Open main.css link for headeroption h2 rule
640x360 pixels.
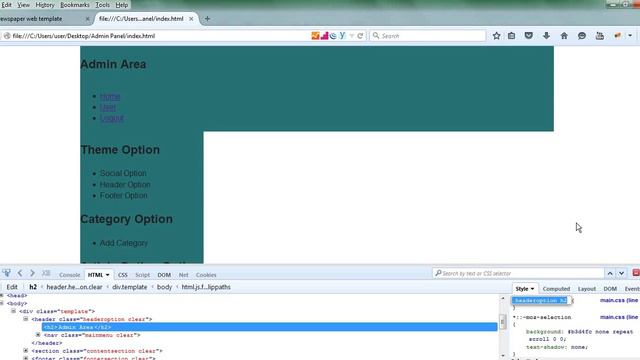[619, 300]
